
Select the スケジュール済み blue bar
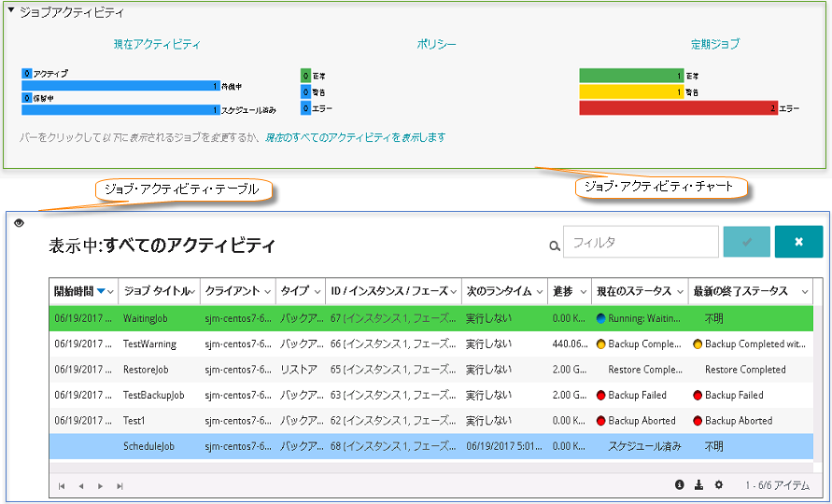121,110
